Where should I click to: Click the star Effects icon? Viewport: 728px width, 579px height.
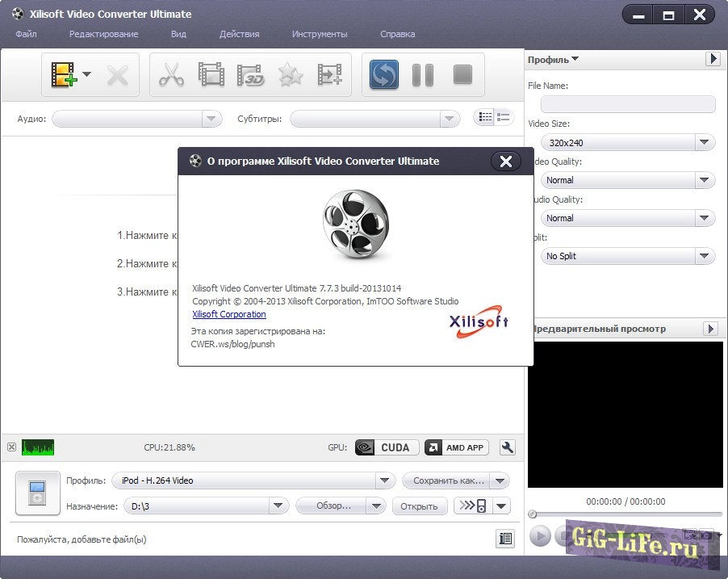(x=290, y=75)
